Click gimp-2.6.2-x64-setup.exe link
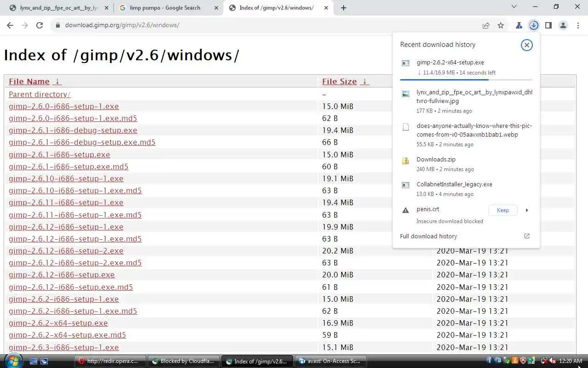Image resolution: width=588 pixels, height=368 pixels. (x=58, y=323)
